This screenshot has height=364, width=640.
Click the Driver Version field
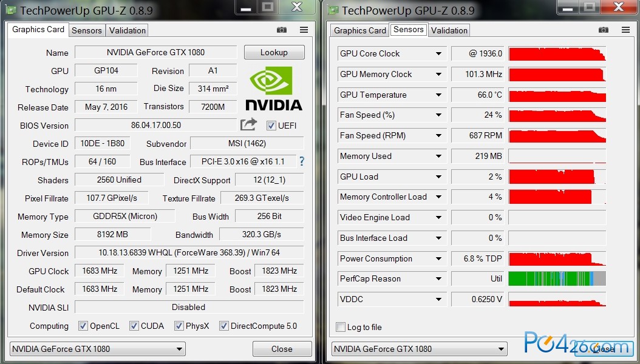tap(189, 252)
